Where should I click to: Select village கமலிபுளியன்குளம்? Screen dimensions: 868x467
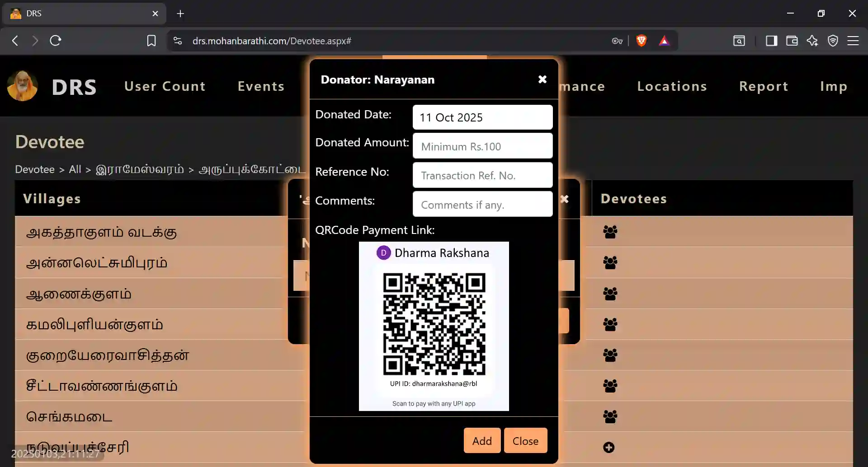(x=94, y=324)
